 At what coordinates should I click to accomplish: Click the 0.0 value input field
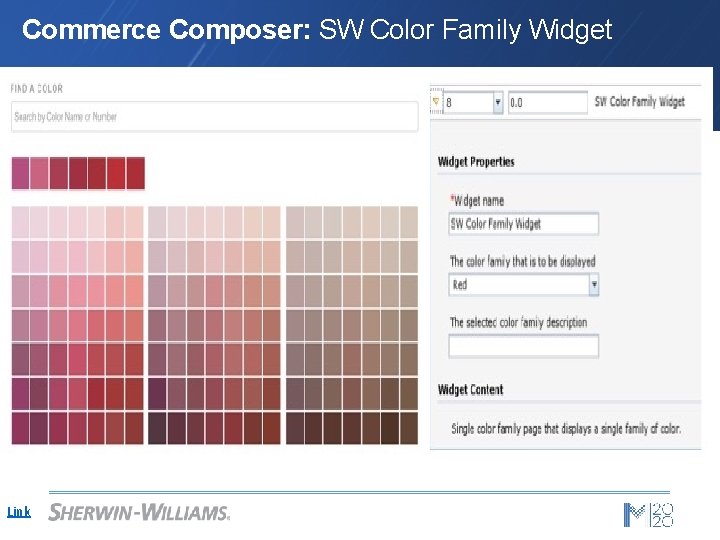point(547,102)
